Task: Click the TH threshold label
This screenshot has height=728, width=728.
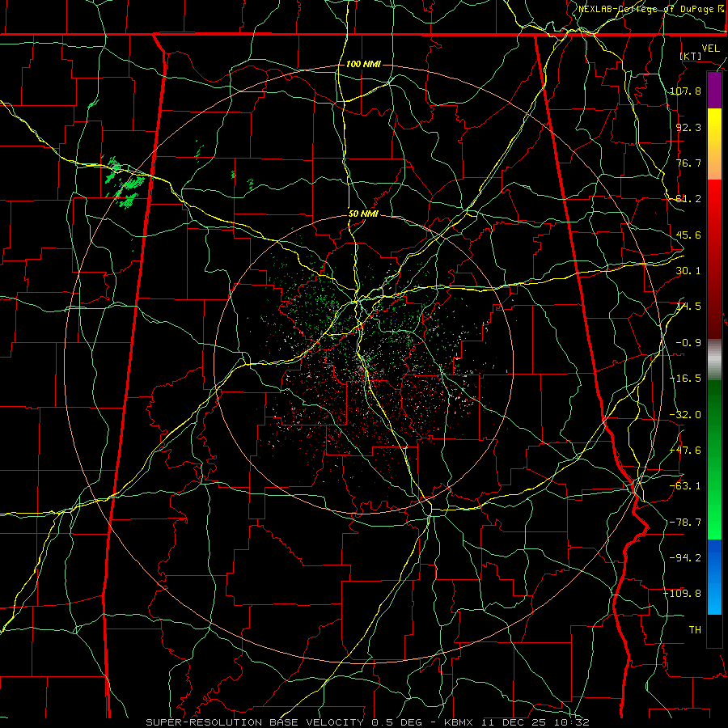Action: click(x=695, y=630)
